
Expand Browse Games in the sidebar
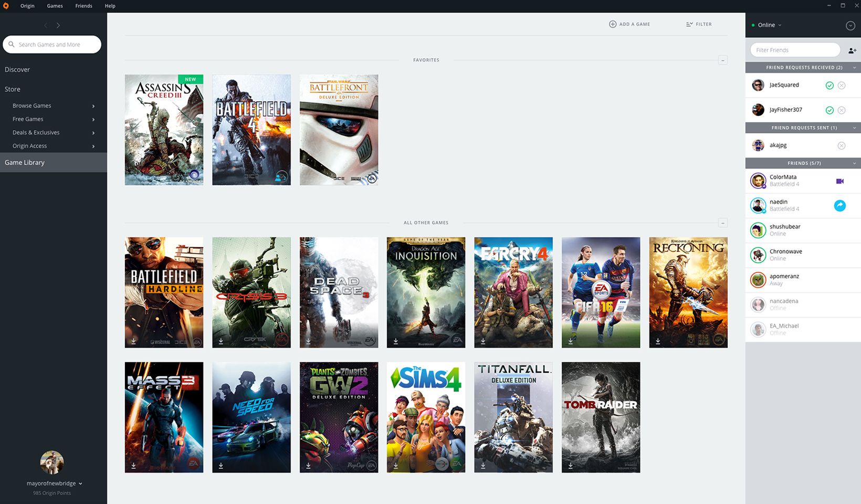93,106
